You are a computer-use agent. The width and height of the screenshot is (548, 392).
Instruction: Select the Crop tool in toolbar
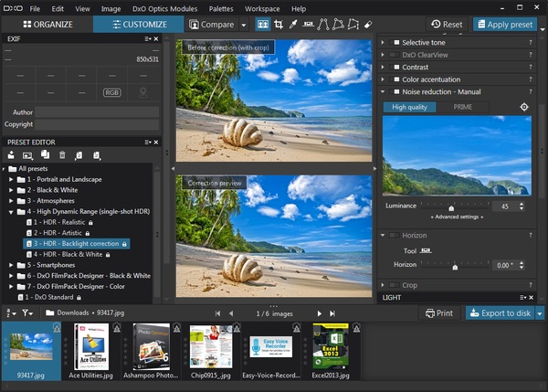tap(279, 24)
